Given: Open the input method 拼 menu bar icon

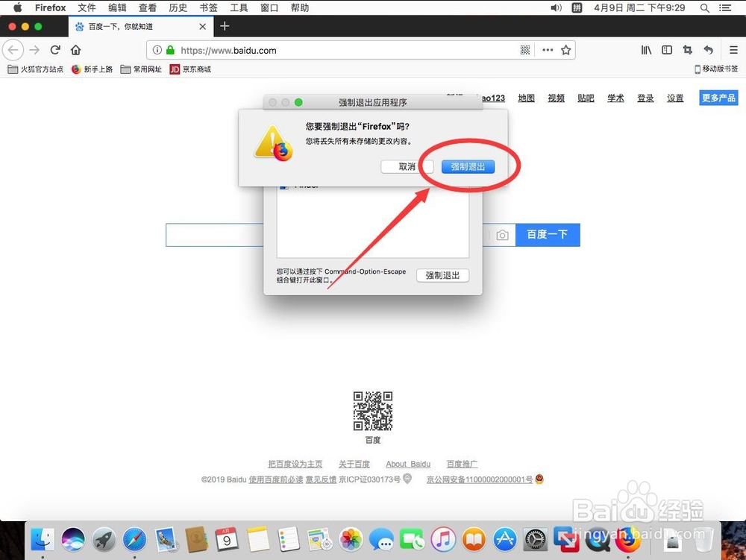Looking at the screenshot, I should coord(577,7).
